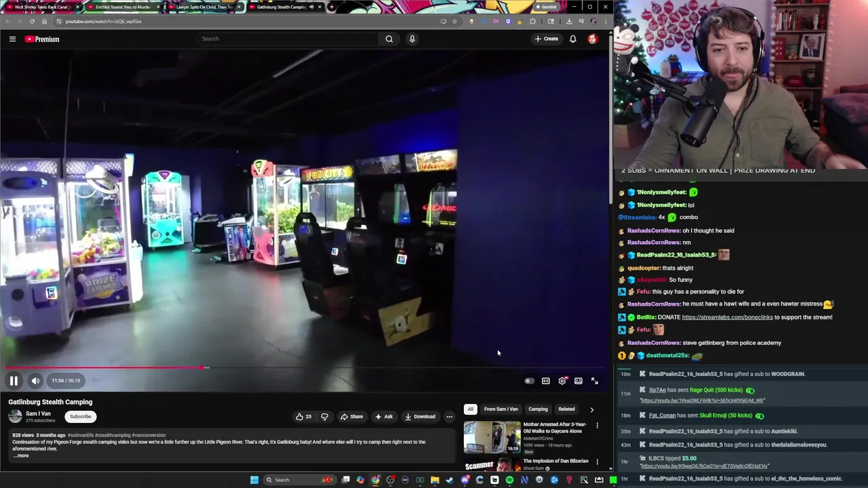Open the Create button
Viewport: 868px width, 488px height.
(x=546, y=39)
